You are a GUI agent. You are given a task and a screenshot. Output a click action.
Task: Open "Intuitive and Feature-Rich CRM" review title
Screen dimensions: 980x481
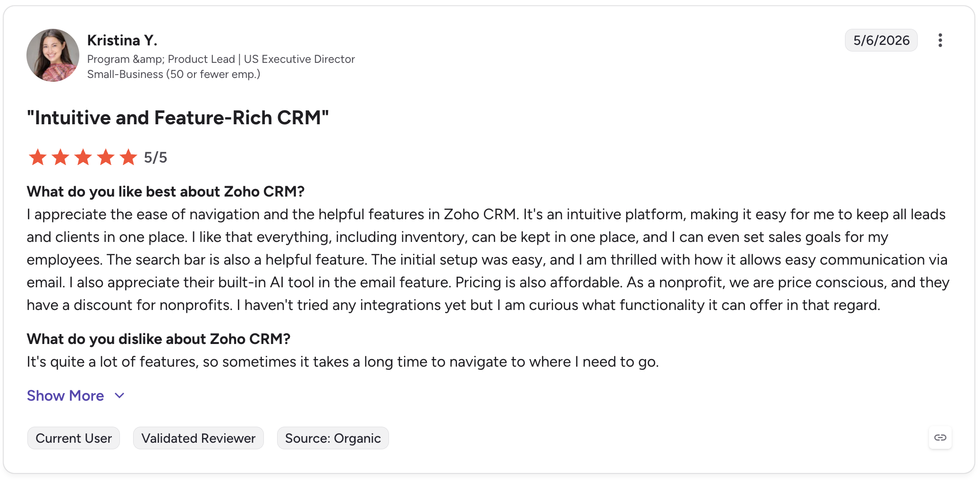click(178, 118)
